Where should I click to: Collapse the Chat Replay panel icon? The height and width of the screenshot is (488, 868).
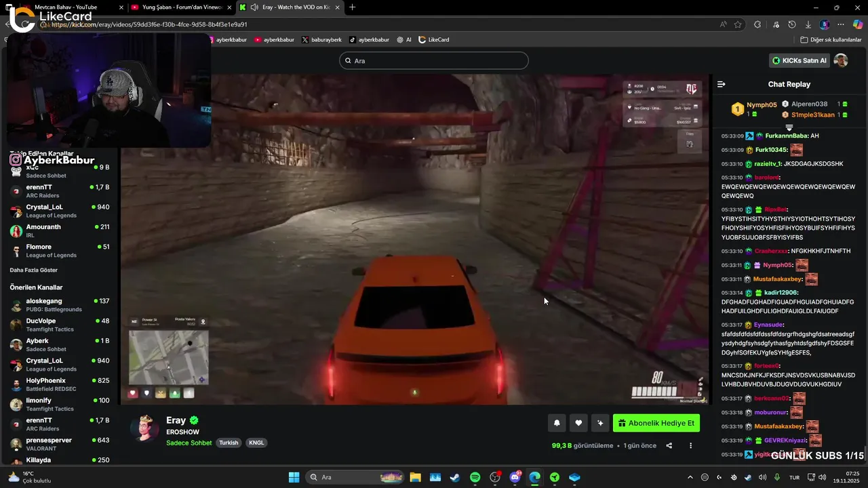point(722,84)
